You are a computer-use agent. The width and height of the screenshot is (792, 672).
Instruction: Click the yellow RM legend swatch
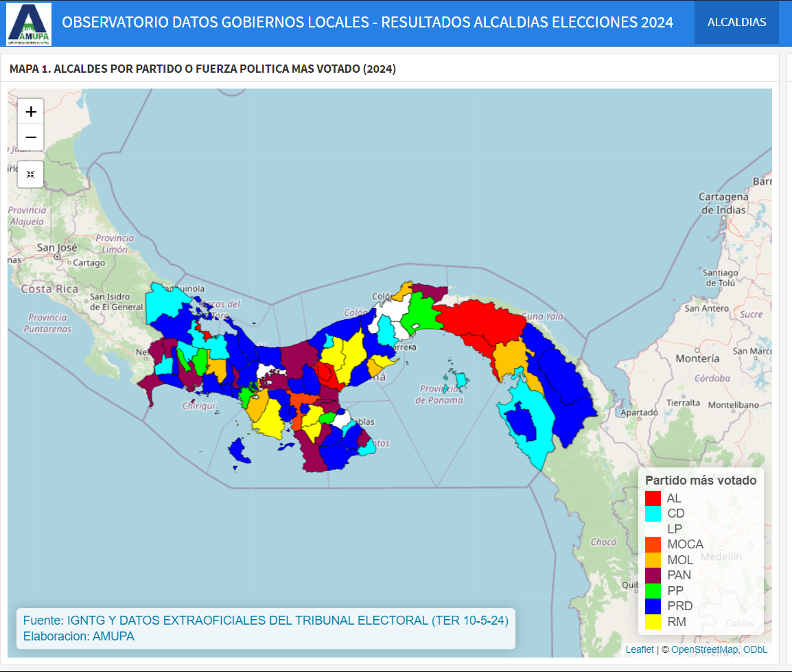[x=653, y=622]
